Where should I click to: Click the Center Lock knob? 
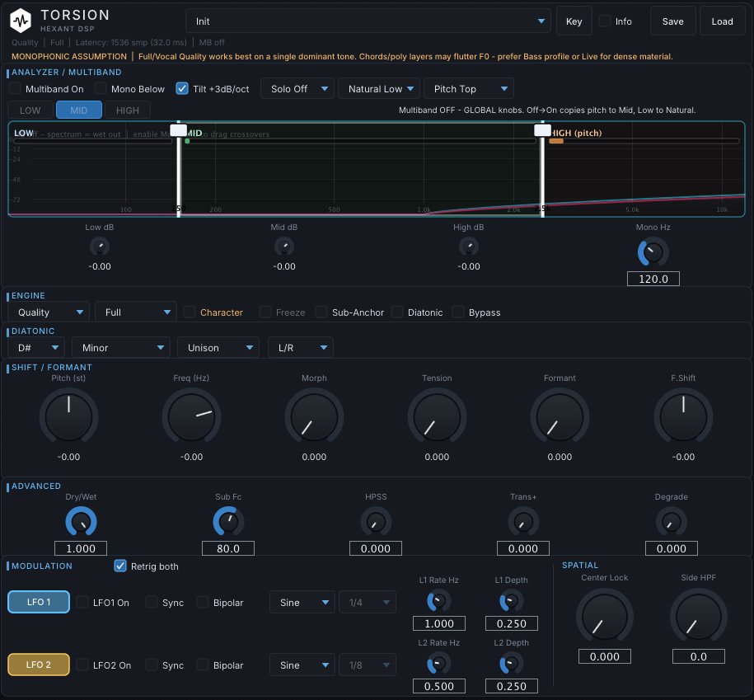point(605,617)
